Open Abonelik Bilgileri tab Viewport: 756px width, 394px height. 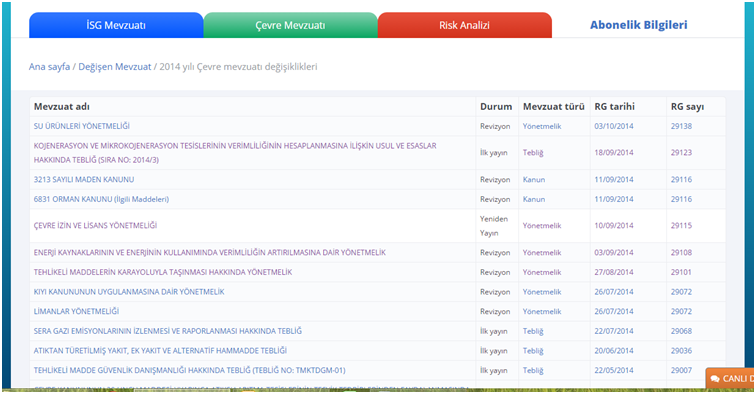tap(638, 25)
